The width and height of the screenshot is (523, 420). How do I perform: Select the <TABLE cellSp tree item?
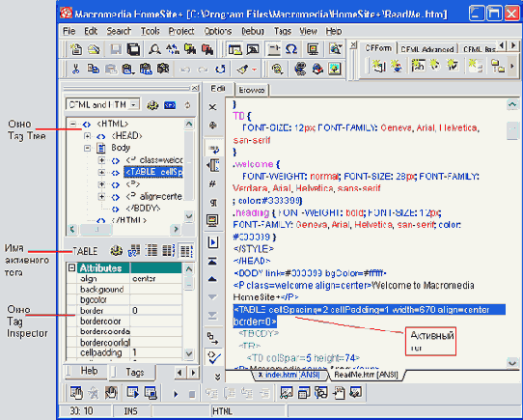(153, 172)
